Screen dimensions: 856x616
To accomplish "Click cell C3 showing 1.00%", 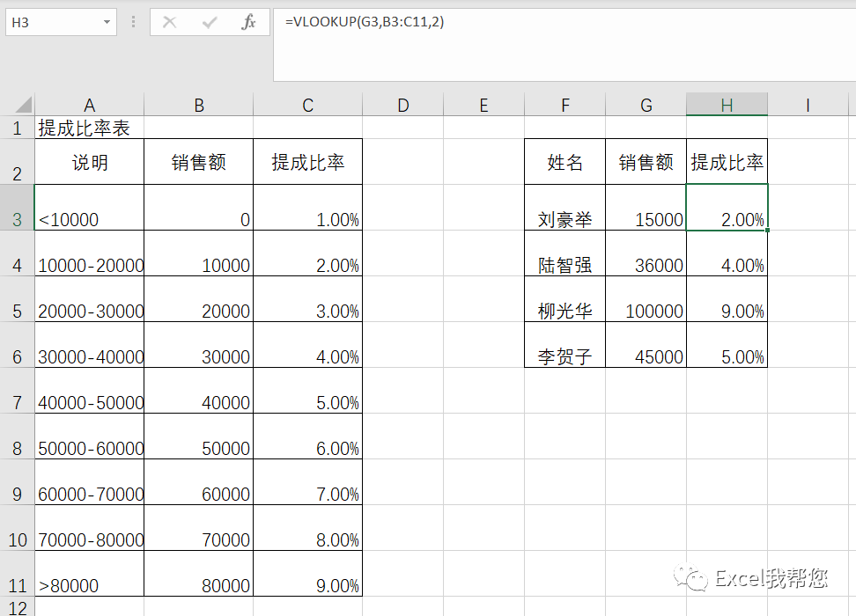I will [308, 208].
